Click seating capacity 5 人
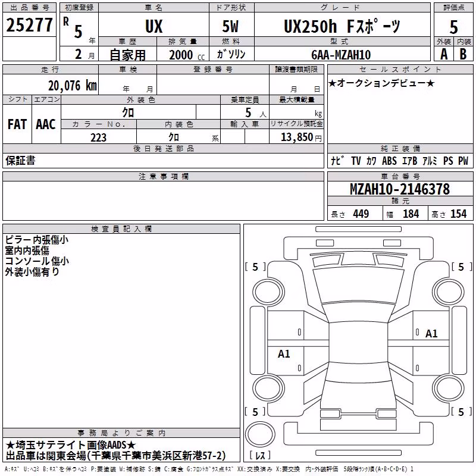Viewport: 476px width, 476px height. (x=256, y=113)
